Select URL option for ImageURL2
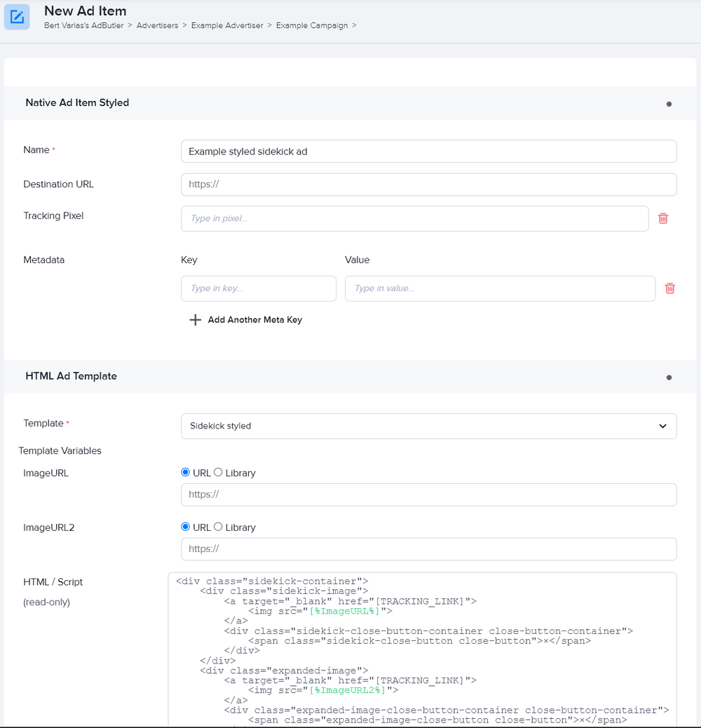This screenshot has width=701, height=728. (186, 527)
